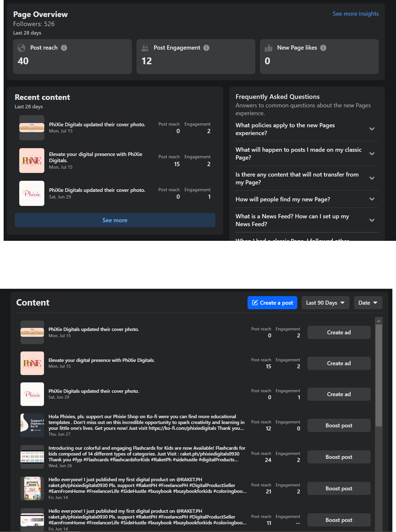396x532 pixels.
Task: Select 'Hola Phixies, pls. support our Phixie Shop' post text
Action: [x=146, y=422]
